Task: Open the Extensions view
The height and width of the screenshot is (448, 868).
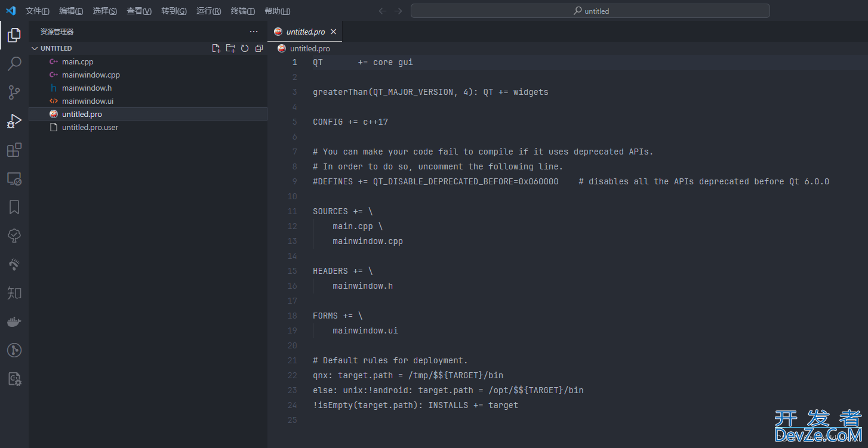Action: 14,150
